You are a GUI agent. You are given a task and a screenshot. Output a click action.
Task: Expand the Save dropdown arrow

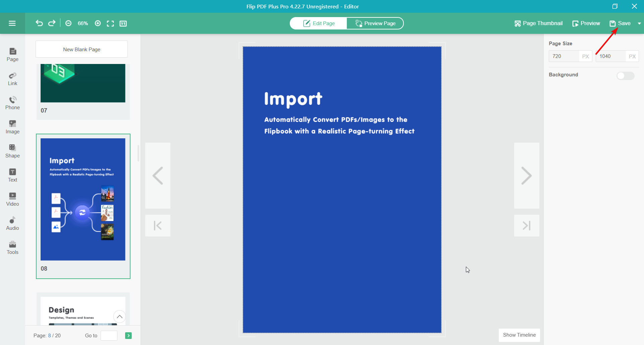639,23
